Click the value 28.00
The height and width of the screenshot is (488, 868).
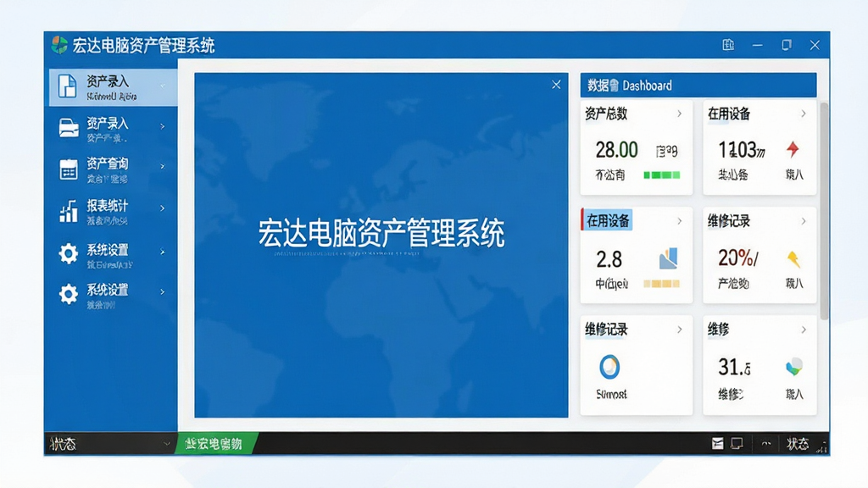click(x=616, y=149)
